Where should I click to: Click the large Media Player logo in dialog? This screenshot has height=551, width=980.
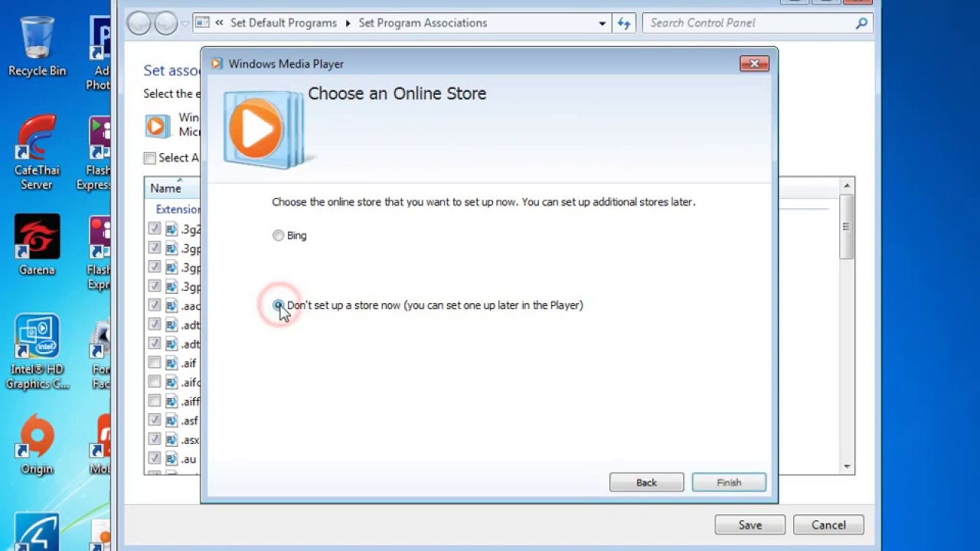(263, 129)
